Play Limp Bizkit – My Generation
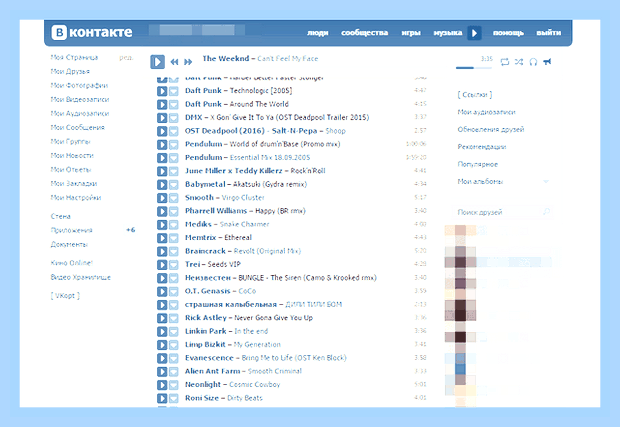Image resolution: width=620 pixels, height=427 pixels. [162, 345]
